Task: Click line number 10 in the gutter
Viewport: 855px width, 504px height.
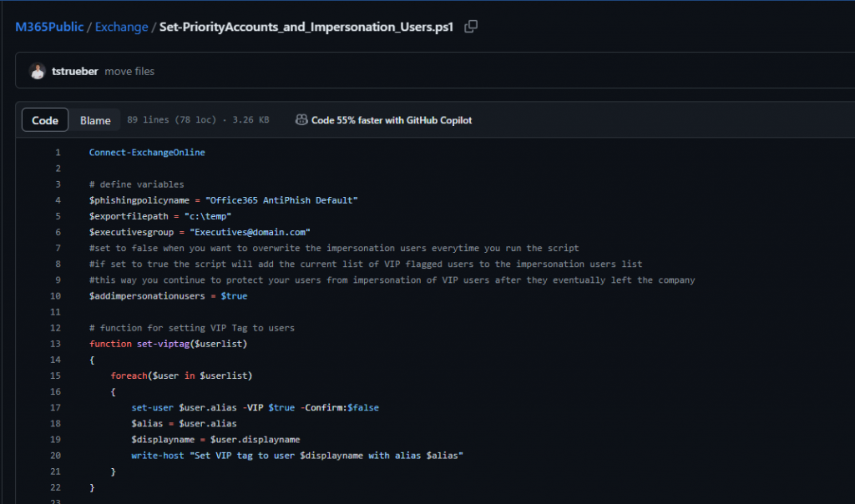Action: (x=56, y=296)
